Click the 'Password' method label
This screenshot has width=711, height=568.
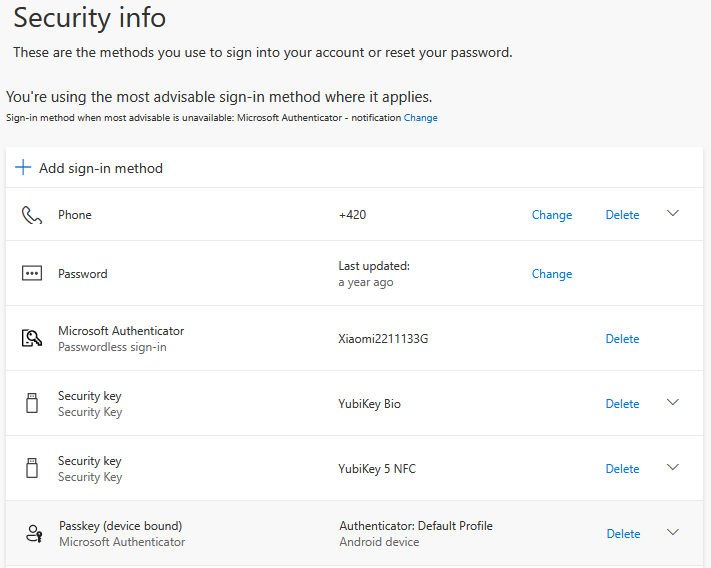coord(83,274)
